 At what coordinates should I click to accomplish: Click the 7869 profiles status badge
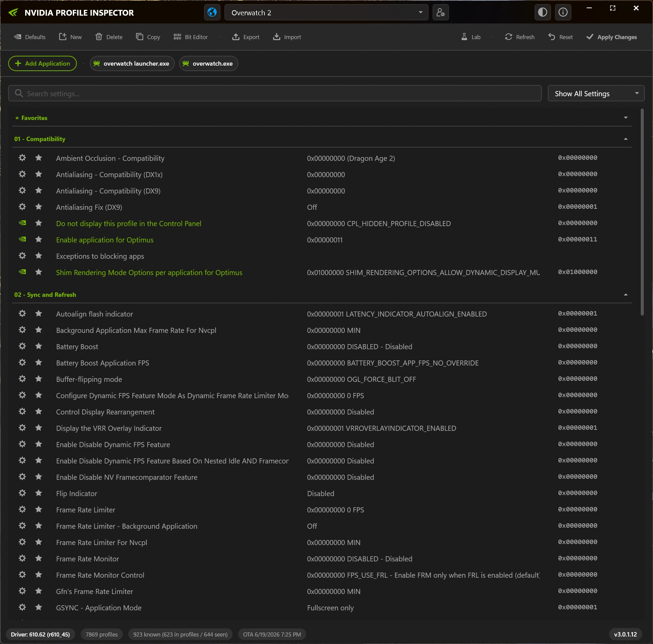click(102, 634)
